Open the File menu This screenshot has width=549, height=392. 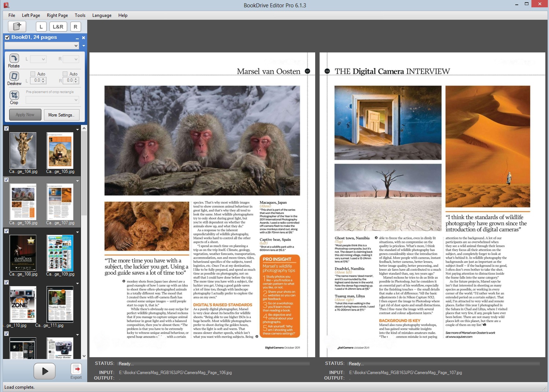12,15
